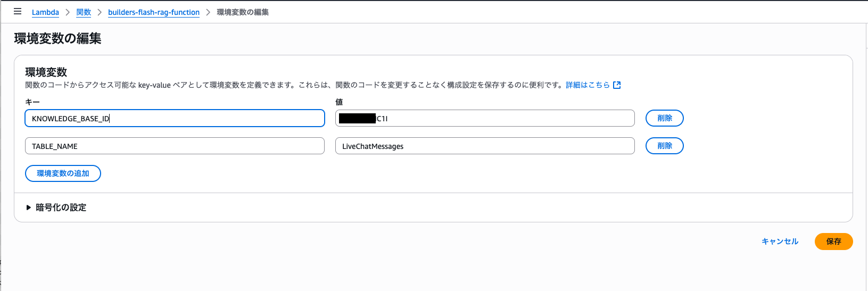868x291 pixels.
Task: Click the LiveChatMessages value field
Action: [x=484, y=146]
